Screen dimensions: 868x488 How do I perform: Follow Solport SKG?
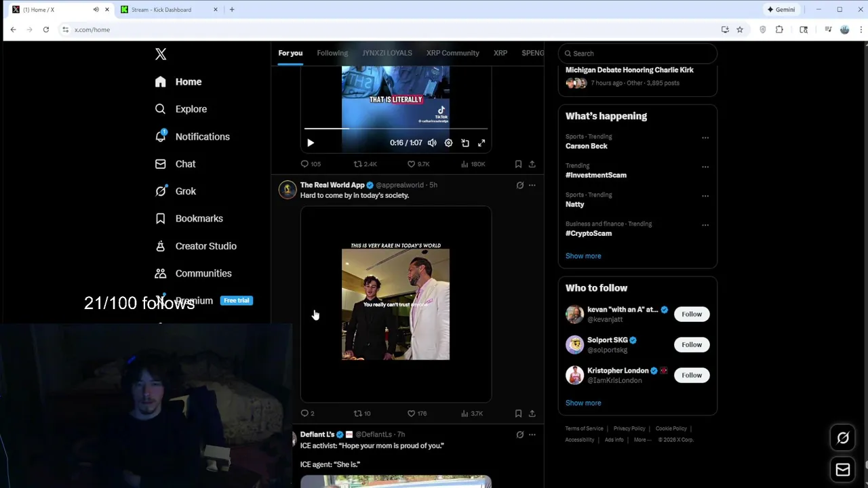(x=692, y=344)
